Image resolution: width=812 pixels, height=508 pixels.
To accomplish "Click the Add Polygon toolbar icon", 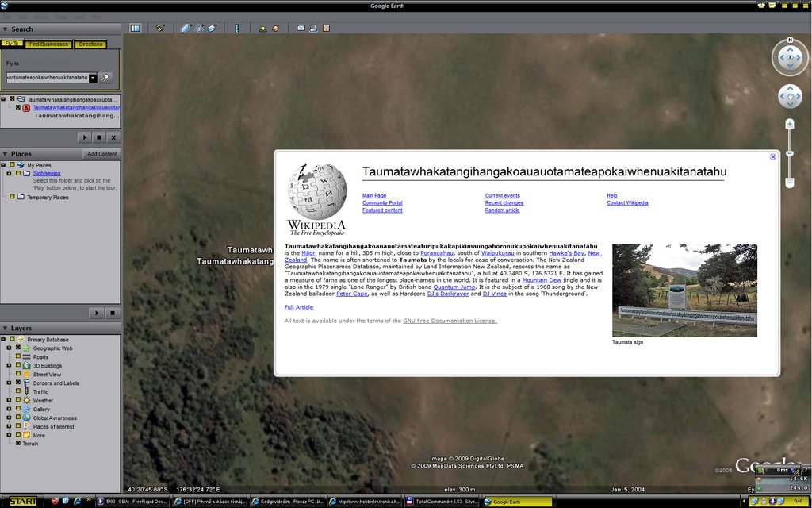I will tap(186, 29).
